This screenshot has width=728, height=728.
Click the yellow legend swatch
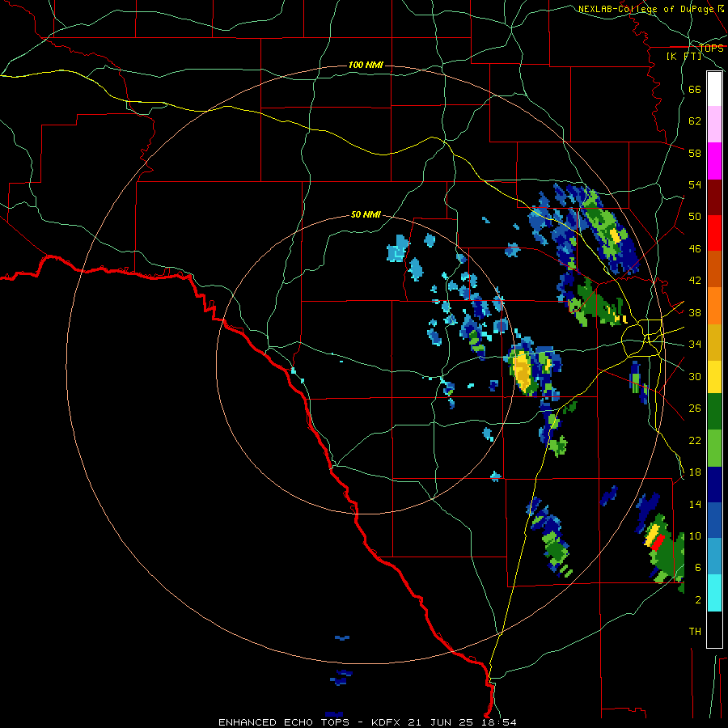click(714, 376)
